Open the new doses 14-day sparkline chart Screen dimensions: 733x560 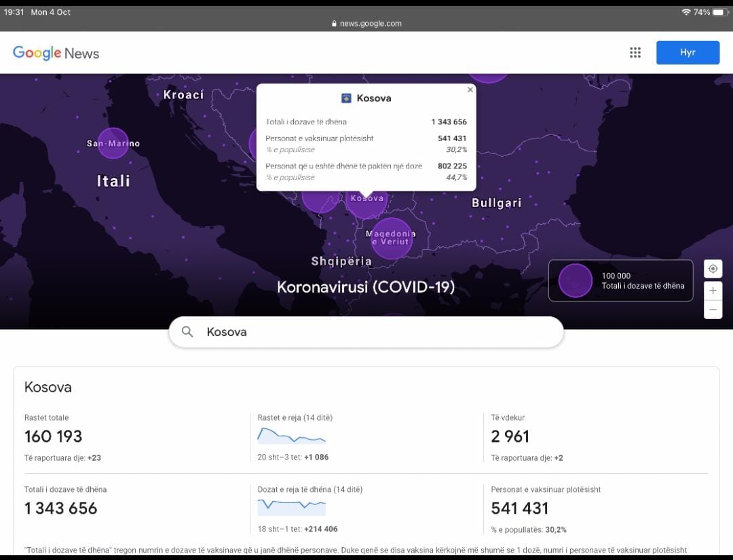click(x=291, y=507)
